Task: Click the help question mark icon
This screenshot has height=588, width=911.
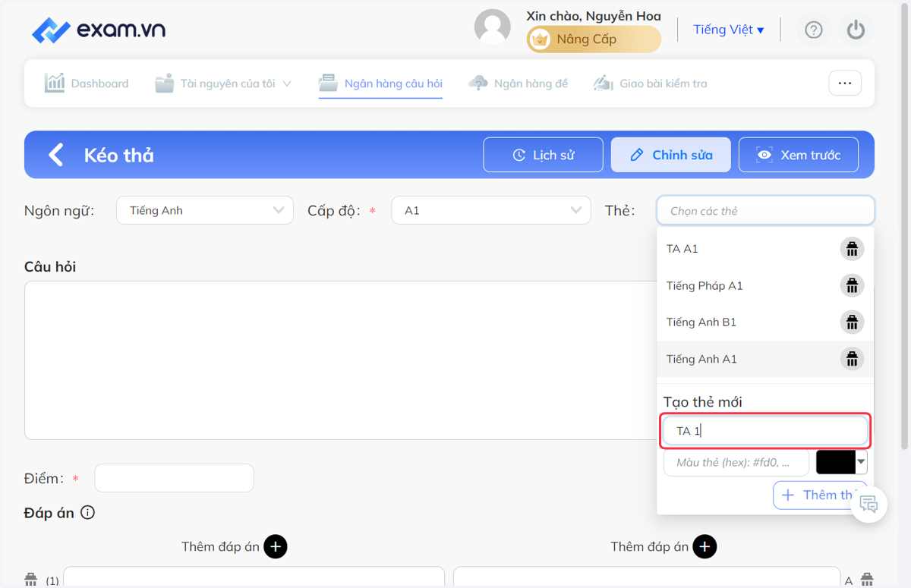Action: pyautogui.click(x=814, y=30)
